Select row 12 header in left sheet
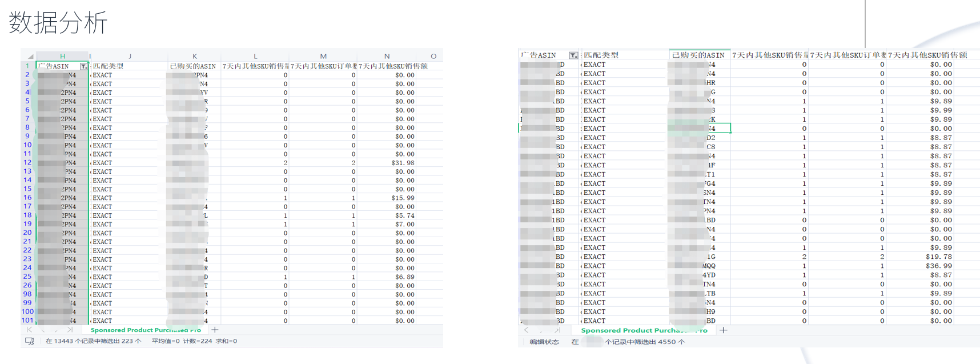Image resolution: width=980 pixels, height=364 pixels. click(x=27, y=163)
